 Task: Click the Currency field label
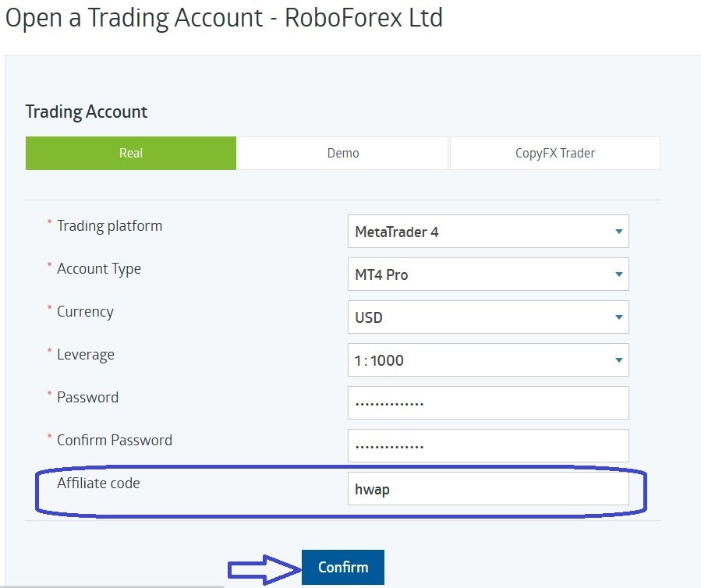point(85,312)
